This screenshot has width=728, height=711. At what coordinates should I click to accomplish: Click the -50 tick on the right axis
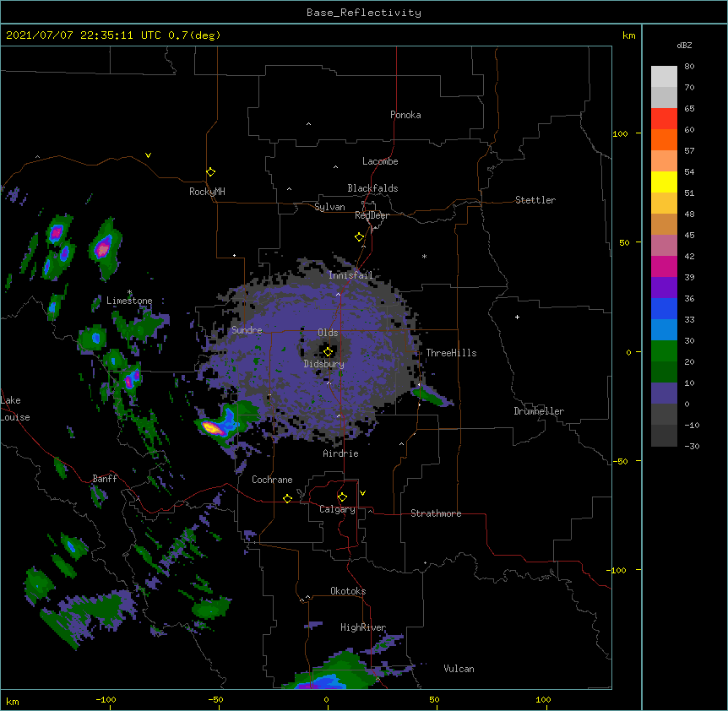620,461
